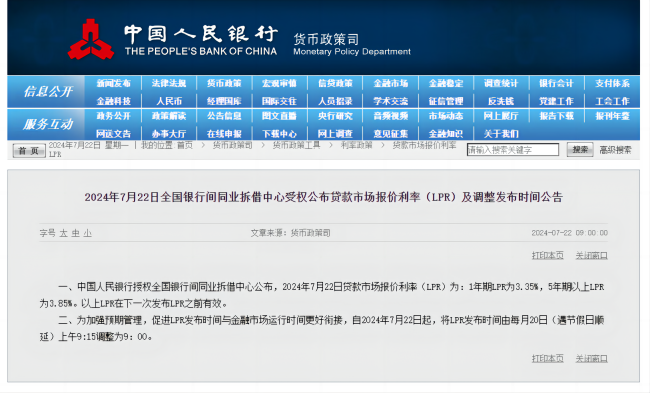This screenshot has width=650, height=393.
Task: Set font size to 大
Action: pos(63,233)
